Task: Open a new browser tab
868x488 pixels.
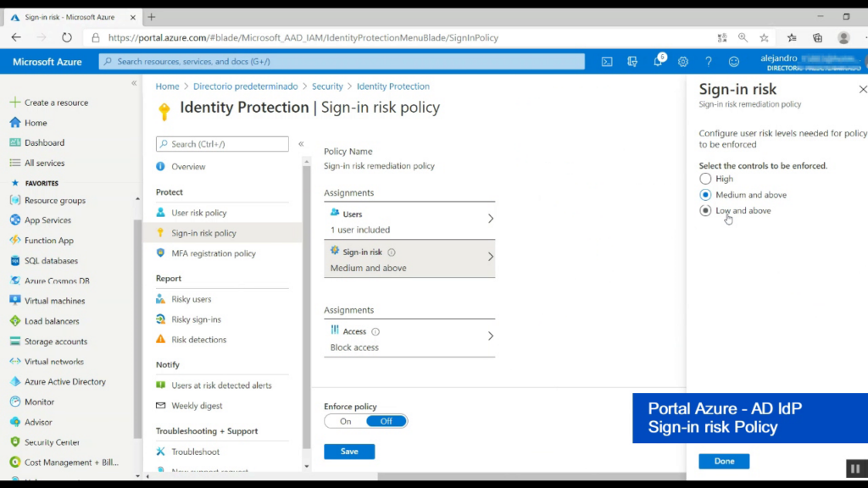Action: (x=151, y=17)
